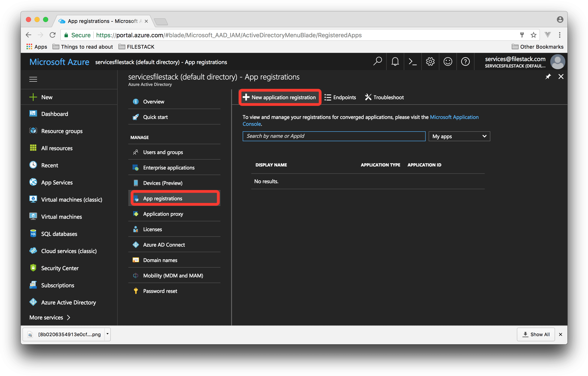Click the Microsoft Azure logo text
Viewport: 588px width, 376px height.
[x=59, y=62]
